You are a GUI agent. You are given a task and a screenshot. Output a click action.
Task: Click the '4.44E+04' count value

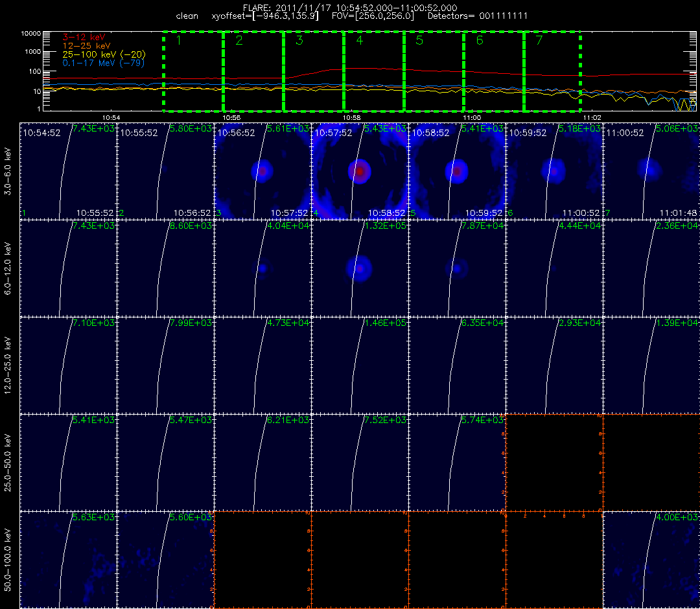point(580,225)
